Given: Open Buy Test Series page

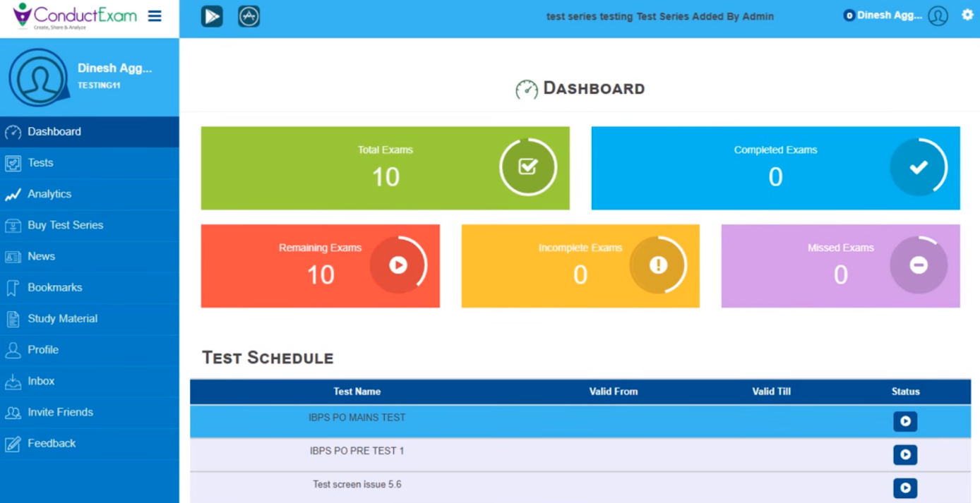Looking at the screenshot, I should [x=65, y=225].
